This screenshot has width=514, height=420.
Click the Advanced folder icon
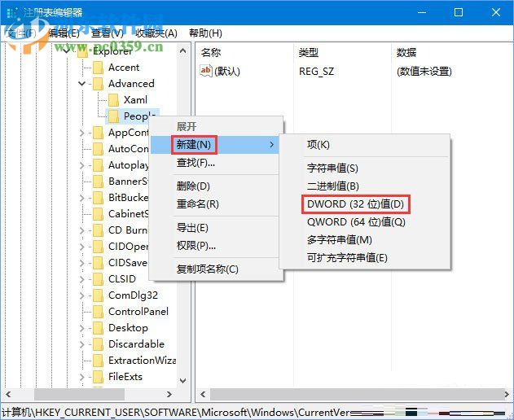(x=98, y=84)
